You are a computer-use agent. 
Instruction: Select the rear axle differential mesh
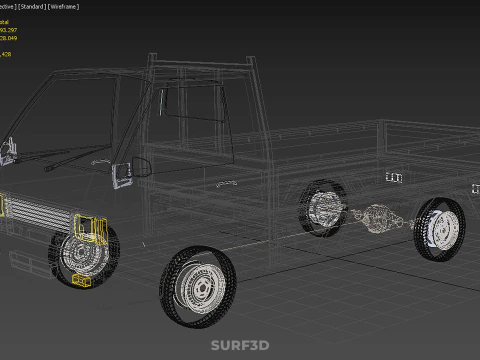379,218
